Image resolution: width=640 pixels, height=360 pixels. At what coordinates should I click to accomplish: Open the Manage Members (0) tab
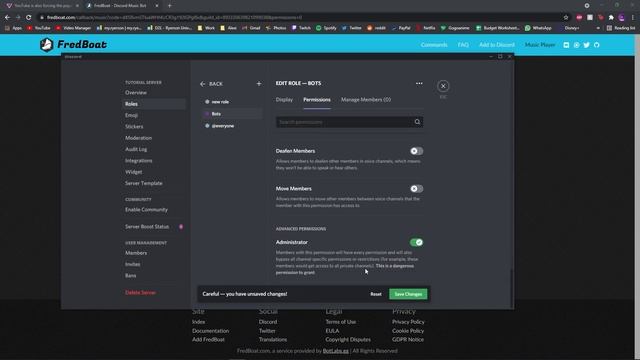(x=366, y=100)
